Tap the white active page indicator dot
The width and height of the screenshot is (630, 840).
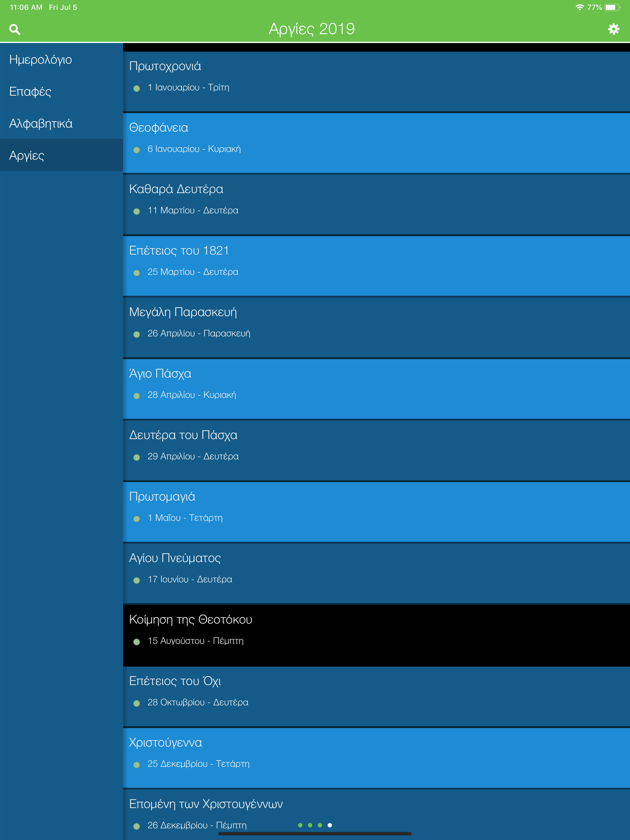click(330, 825)
